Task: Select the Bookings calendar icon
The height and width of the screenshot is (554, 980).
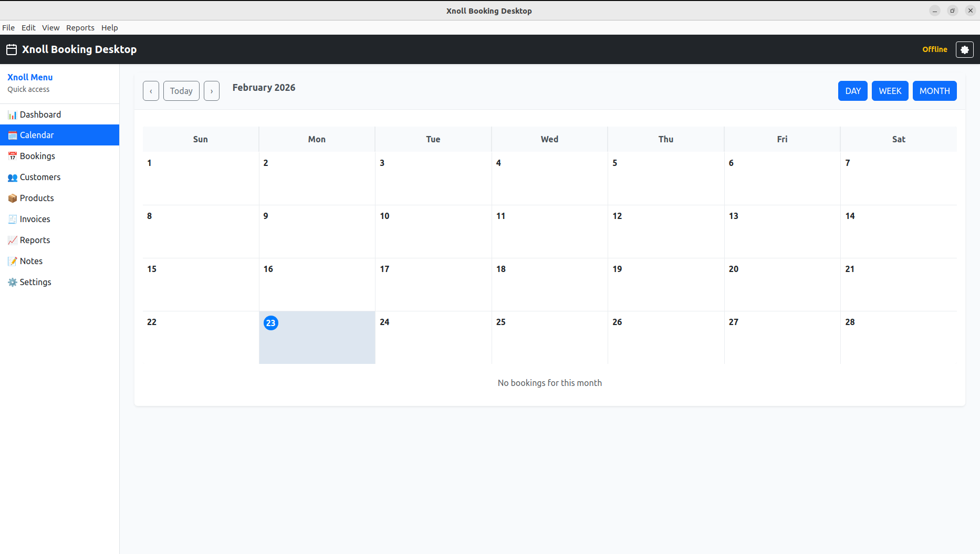Action: point(13,156)
